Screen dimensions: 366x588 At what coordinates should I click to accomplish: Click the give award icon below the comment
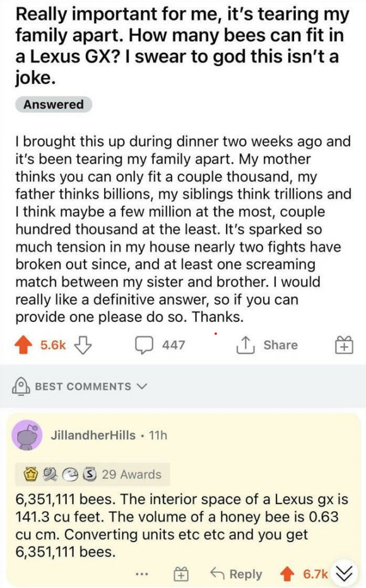(x=180, y=574)
